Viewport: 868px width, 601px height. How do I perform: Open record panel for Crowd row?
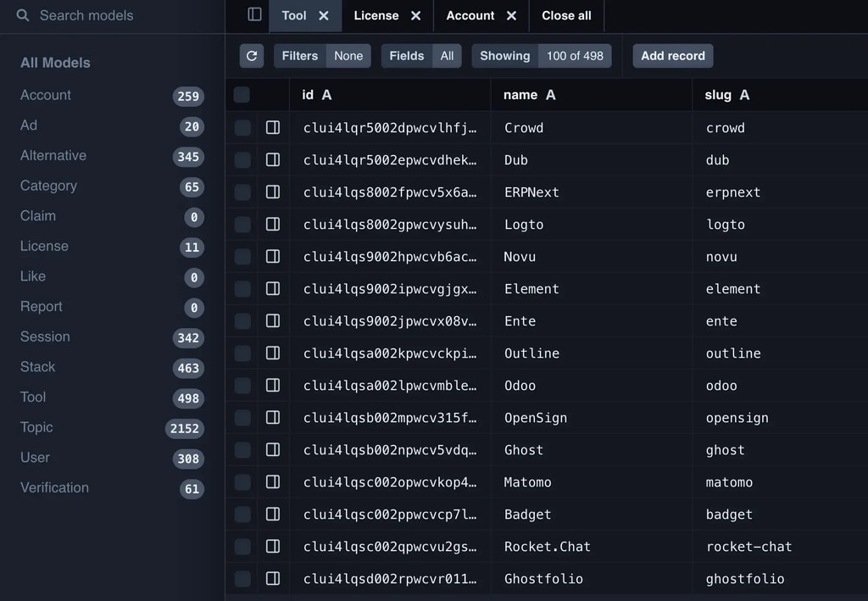point(273,128)
